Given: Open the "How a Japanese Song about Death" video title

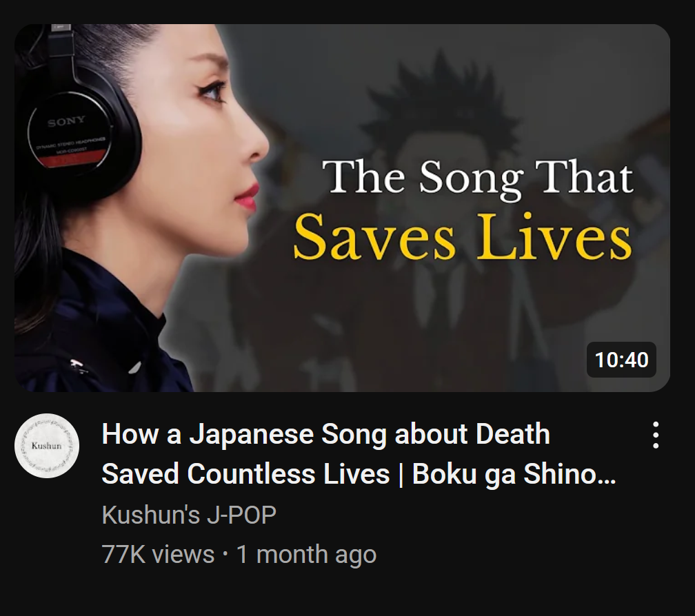Looking at the screenshot, I should (x=325, y=433).
